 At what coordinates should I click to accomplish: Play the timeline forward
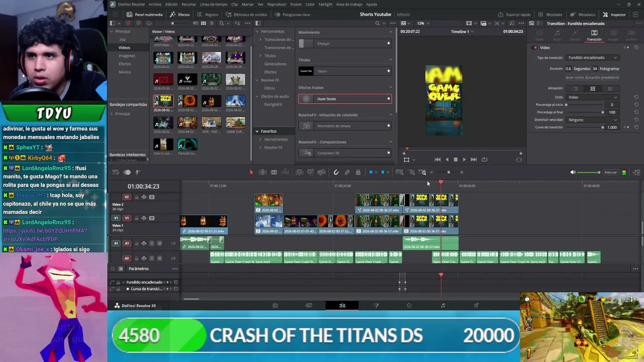tap(464, 159)
